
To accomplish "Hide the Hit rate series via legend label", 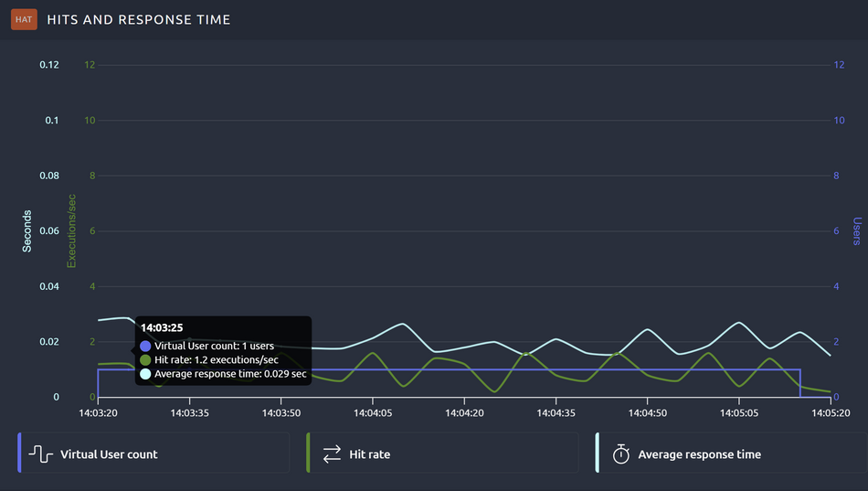I will pyautogui.click(x=369, y=454).
